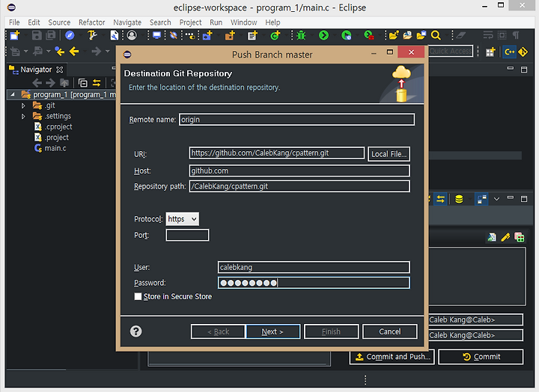This screenshot has width=539, height=392.
Task: Click the green bug Debug icon
Action: tap(301, 35)
